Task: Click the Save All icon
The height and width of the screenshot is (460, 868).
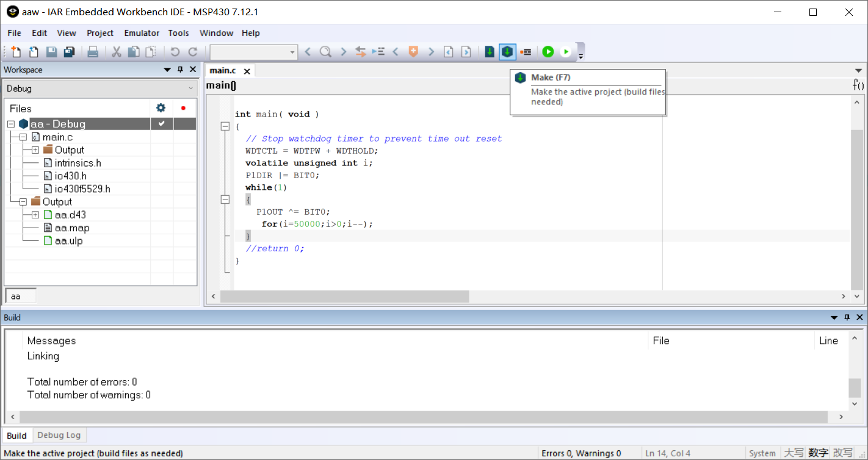Action: [69, 52]
